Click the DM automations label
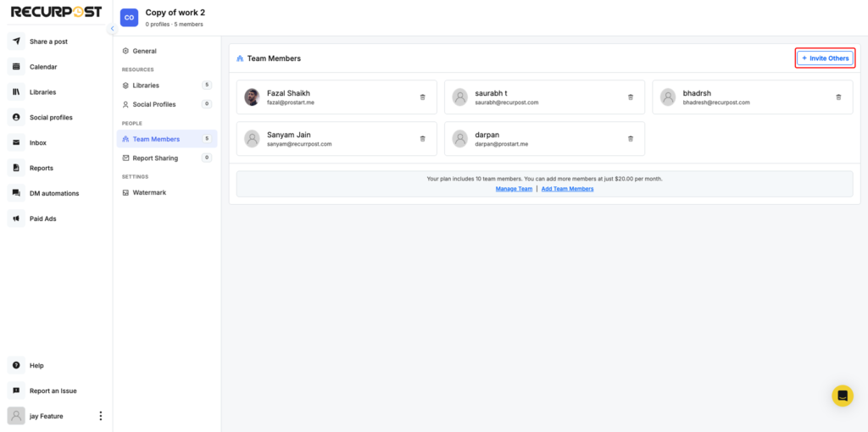Image resolution: width=868 pixels, height=432 pixels. click(54, 193)
